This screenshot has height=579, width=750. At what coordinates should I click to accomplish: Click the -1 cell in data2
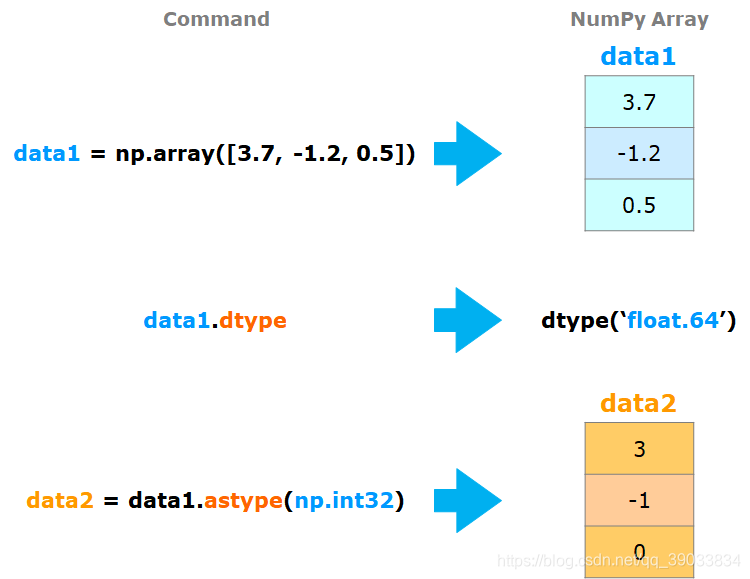point(639,500)
